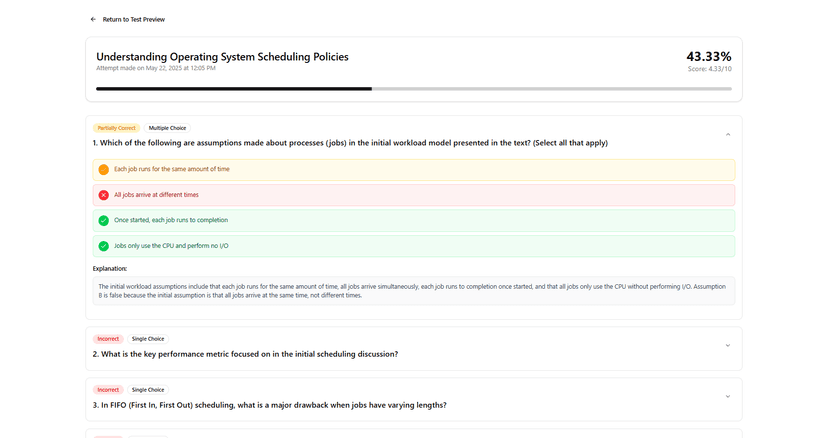Select 'All jobs arrive at different times' option

413,195
